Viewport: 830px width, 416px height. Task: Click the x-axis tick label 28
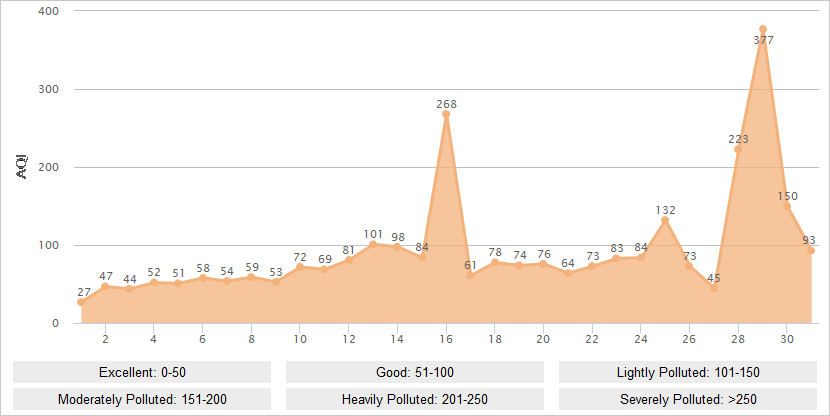738,339
